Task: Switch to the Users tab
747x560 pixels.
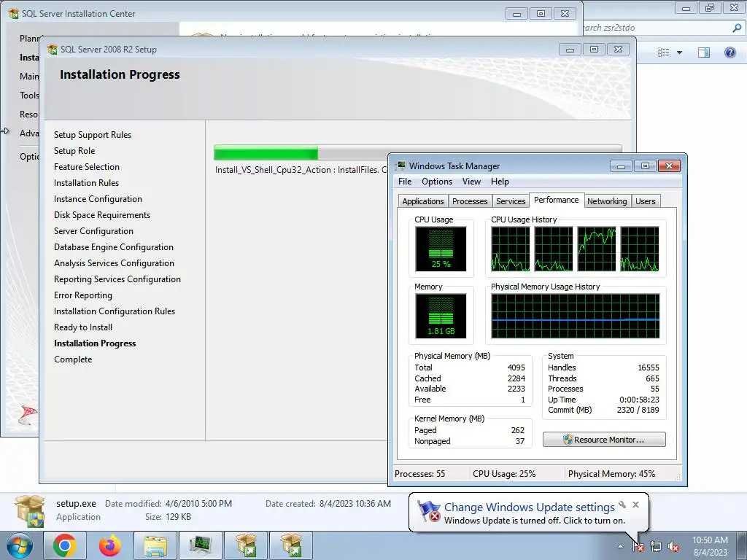Action: point(645,201)
